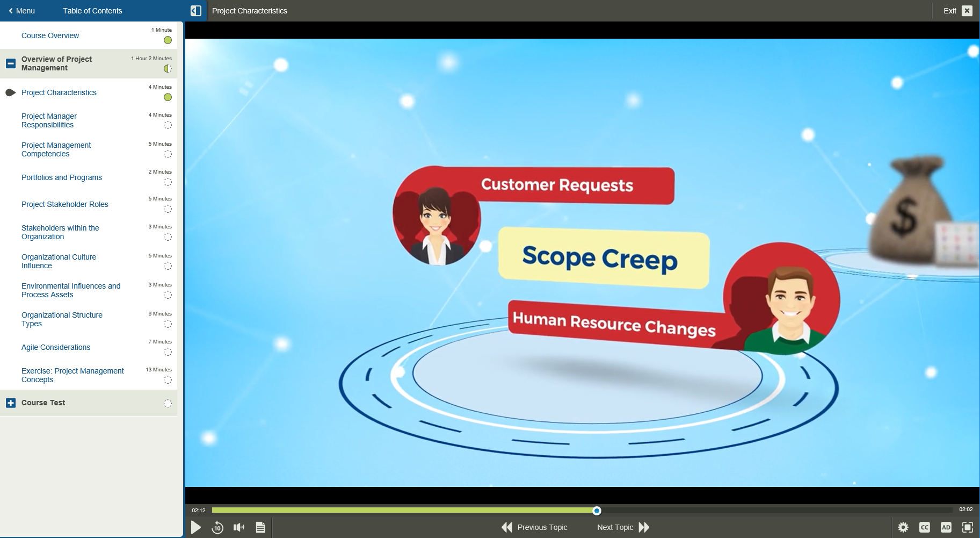
Task: Skip to Next Topic
Action: [623, 527]
